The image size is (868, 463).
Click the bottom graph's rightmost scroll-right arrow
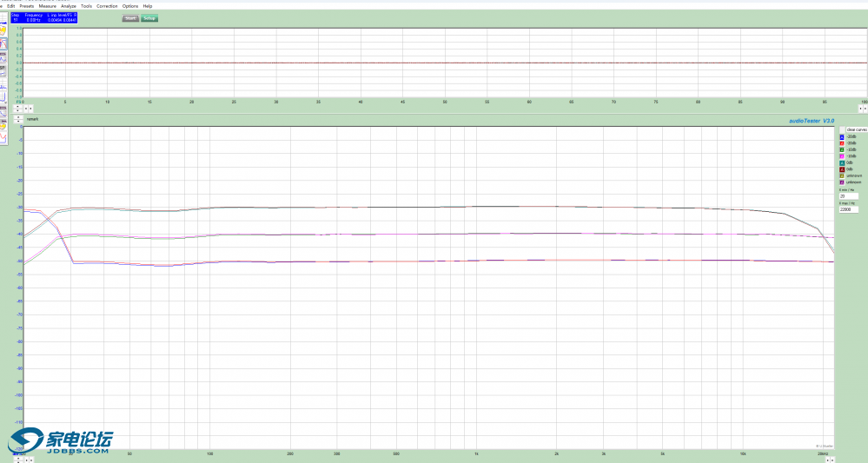(832, 460)
